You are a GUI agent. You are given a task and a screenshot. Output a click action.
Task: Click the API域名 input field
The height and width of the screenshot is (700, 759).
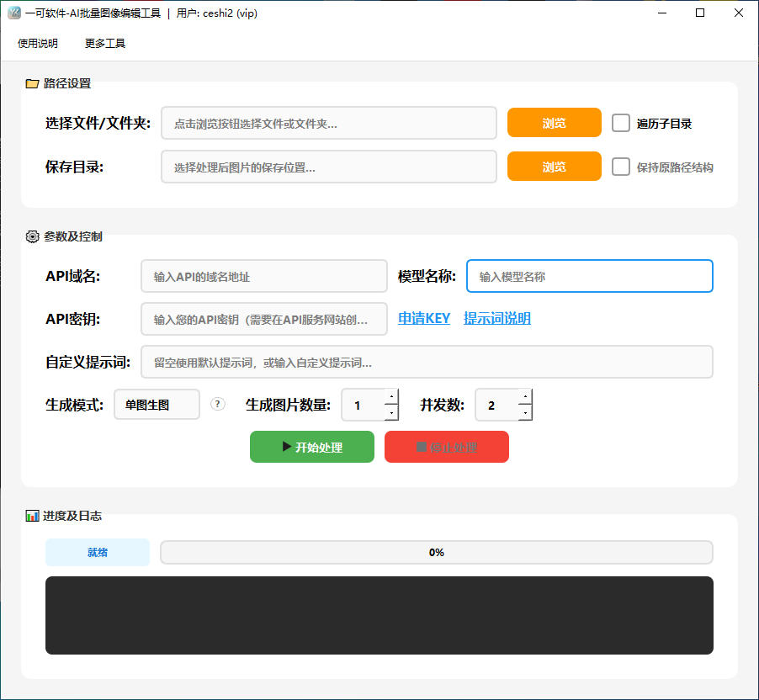[x=264, y=276]
